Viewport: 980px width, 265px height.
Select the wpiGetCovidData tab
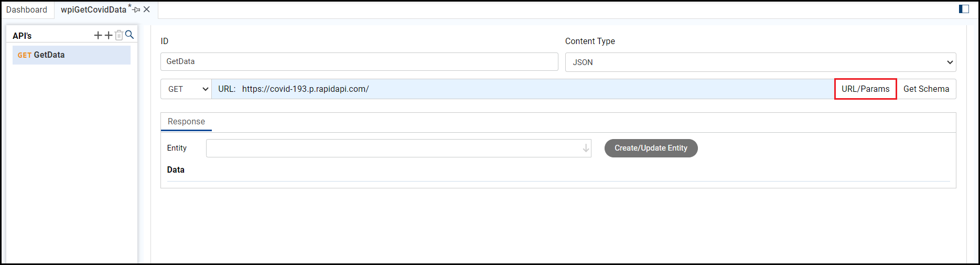point(93,9)
